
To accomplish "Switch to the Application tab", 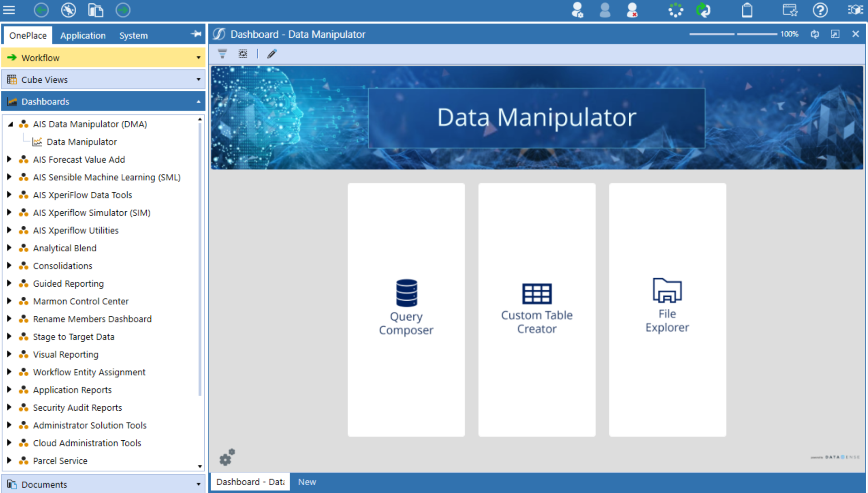I will click(83, 35).
